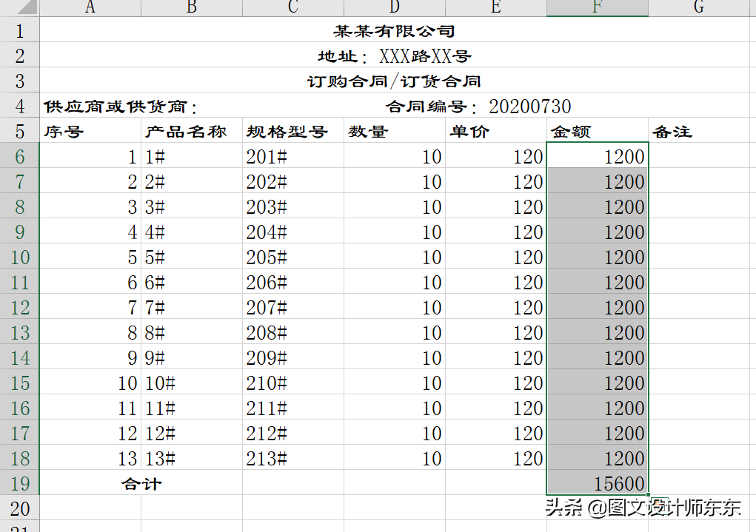Select column D header
This screenshot has width=756, height=532.
point(395,7)
